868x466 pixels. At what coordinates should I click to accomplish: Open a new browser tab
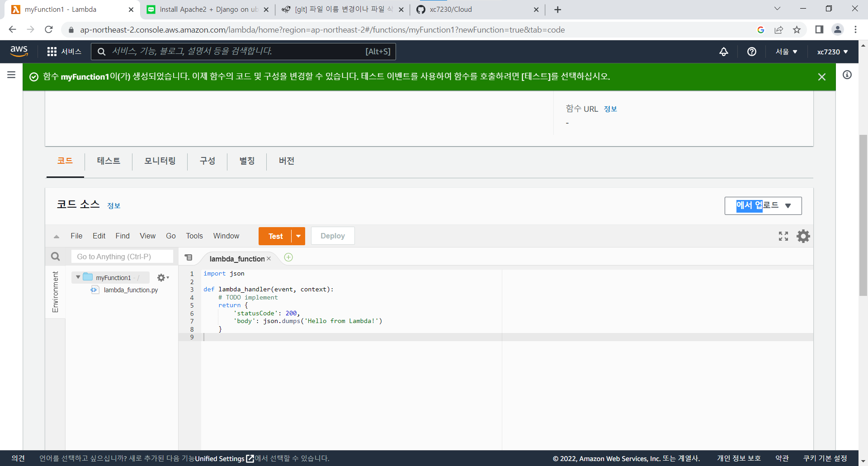point(558,10)
